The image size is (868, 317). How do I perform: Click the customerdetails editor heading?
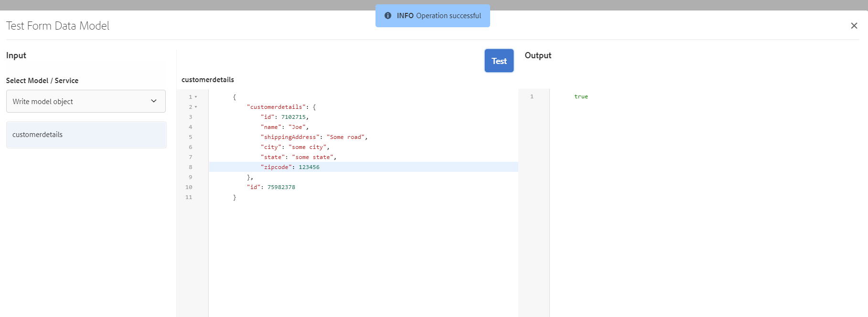[x=208, y=80]
